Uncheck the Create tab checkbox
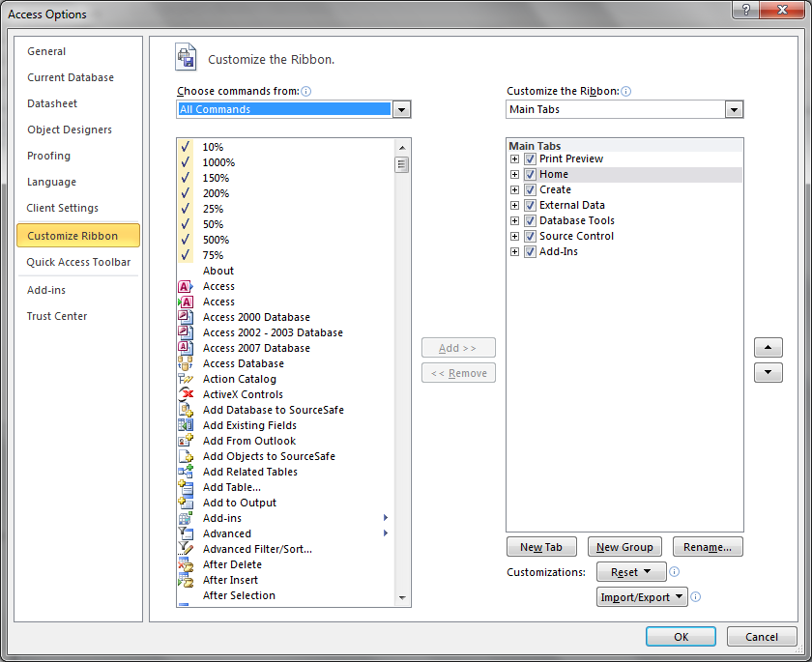 [530, 190]
